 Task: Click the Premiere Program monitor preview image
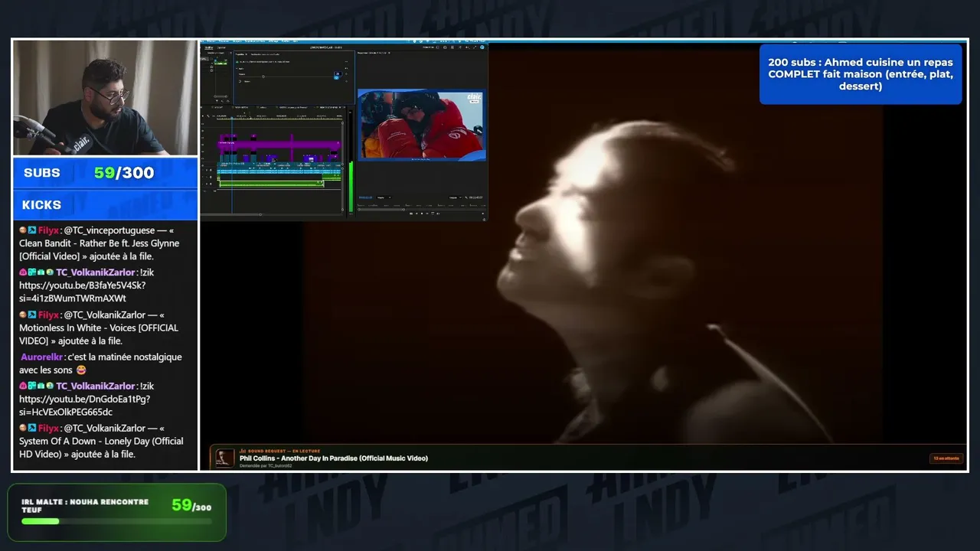coord(421,125)
